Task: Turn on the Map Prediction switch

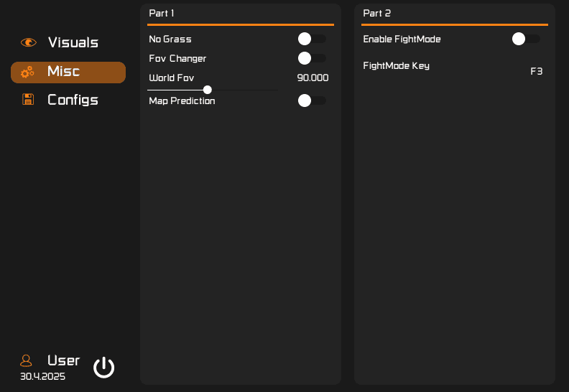Action: click(x=312, y=101)
